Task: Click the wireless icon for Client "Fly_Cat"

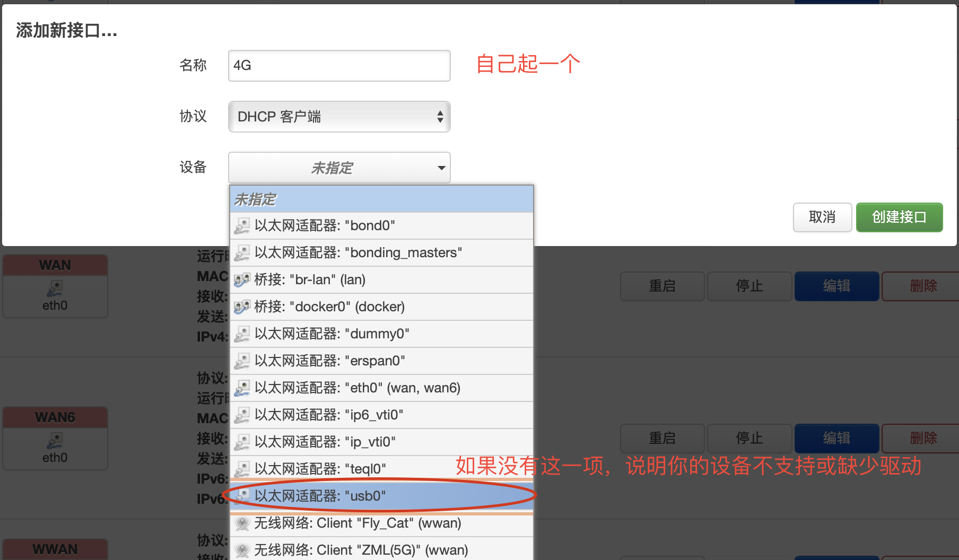Action: [242, 522]
